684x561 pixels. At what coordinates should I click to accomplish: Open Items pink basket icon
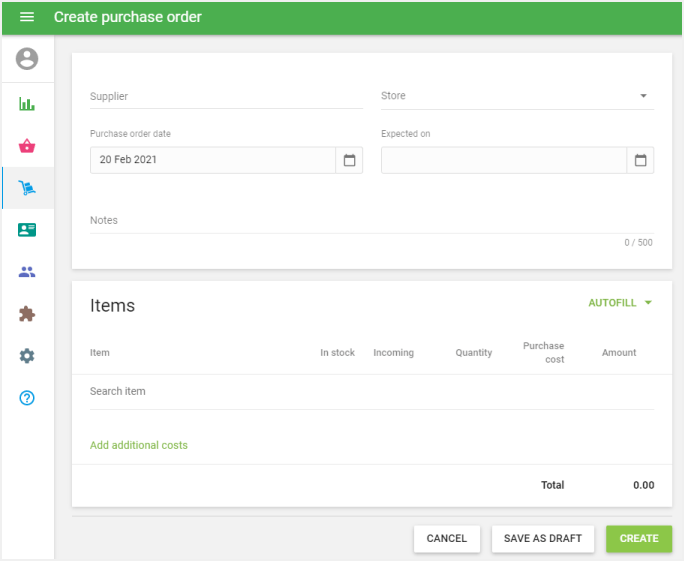pyautogui.click(x=27, y=146)
